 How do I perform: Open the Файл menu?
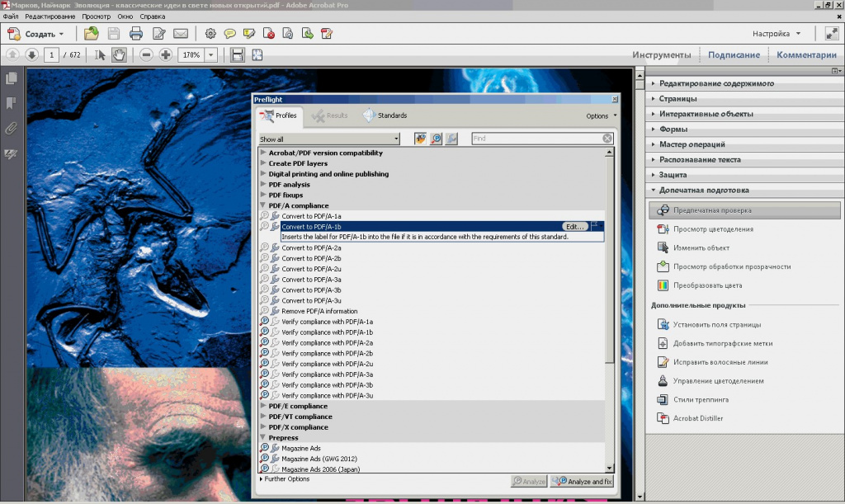[x=11, y=16]
